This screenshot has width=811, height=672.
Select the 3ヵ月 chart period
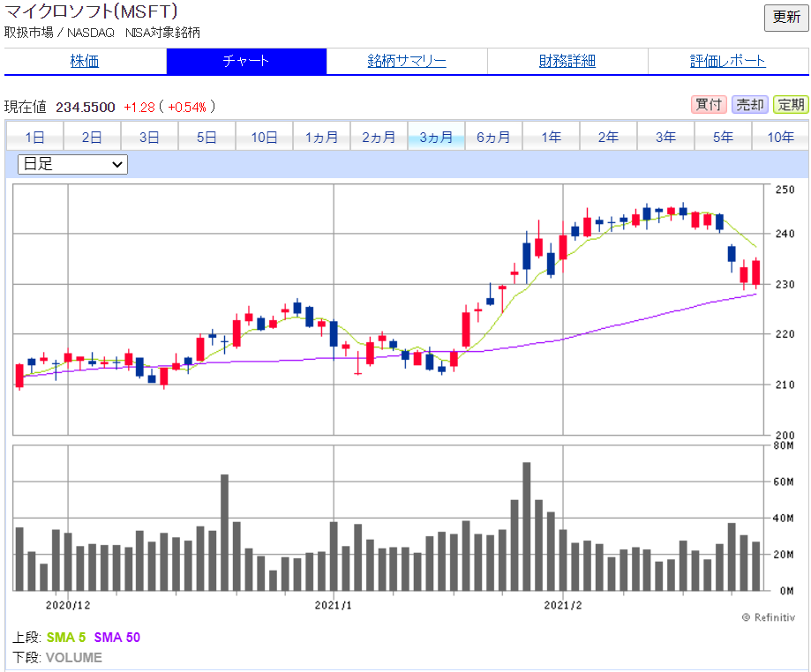click(436, 137)
